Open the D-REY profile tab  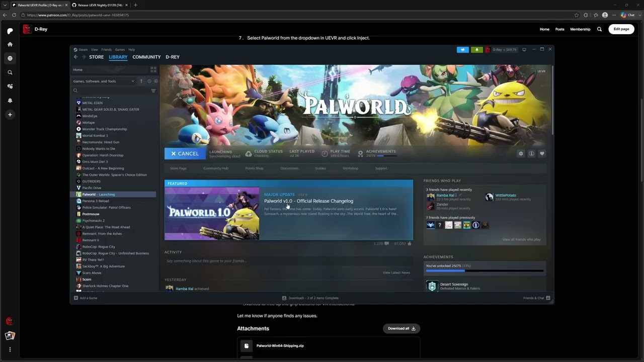click(173, 57)
